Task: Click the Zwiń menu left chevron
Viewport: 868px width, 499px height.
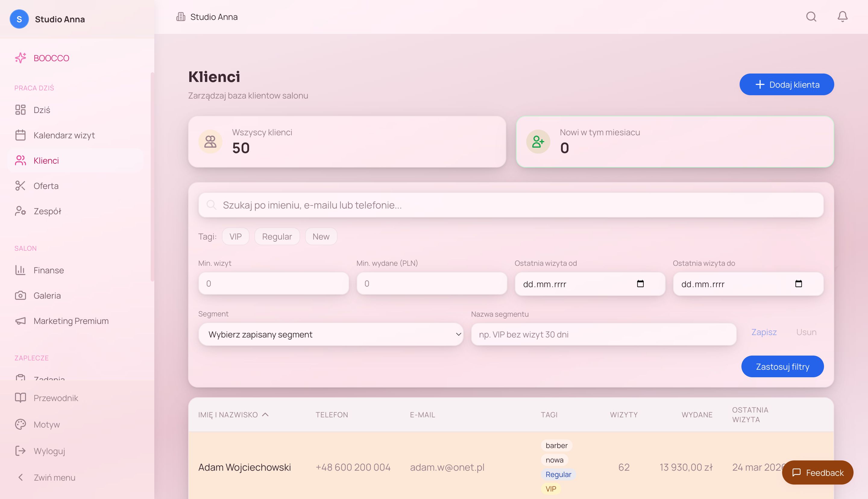Action: click(x=20, y=477)
